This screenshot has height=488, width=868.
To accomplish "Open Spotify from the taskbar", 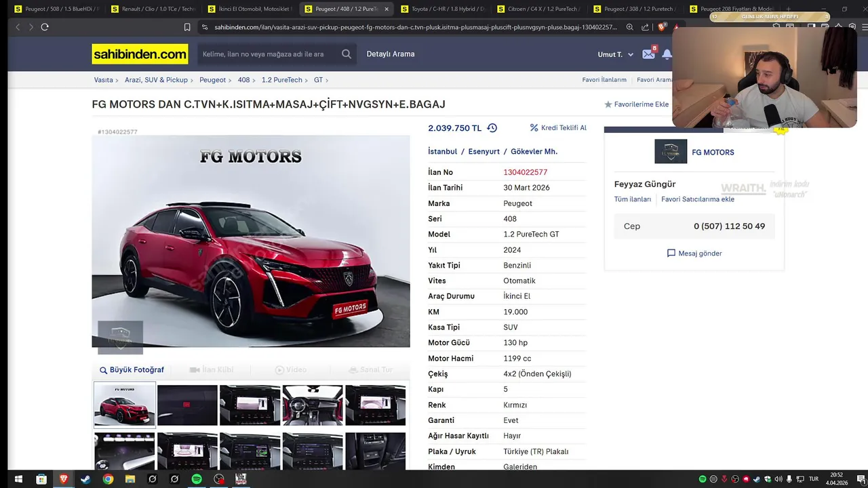I will (x=197, y=479).
